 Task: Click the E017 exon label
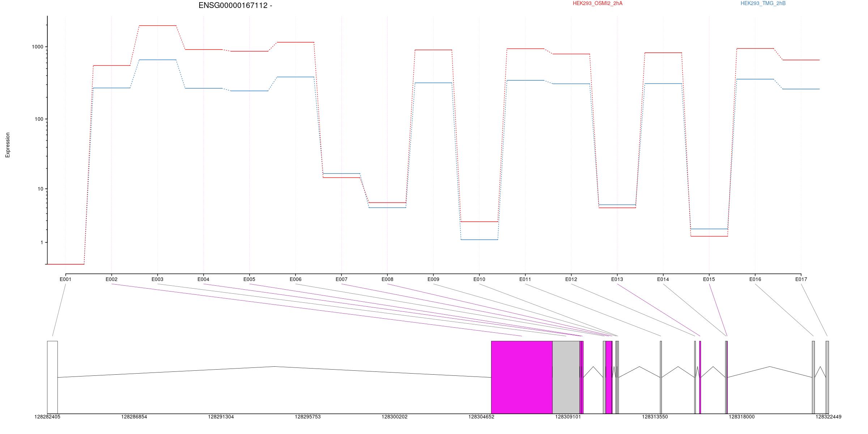801,279
